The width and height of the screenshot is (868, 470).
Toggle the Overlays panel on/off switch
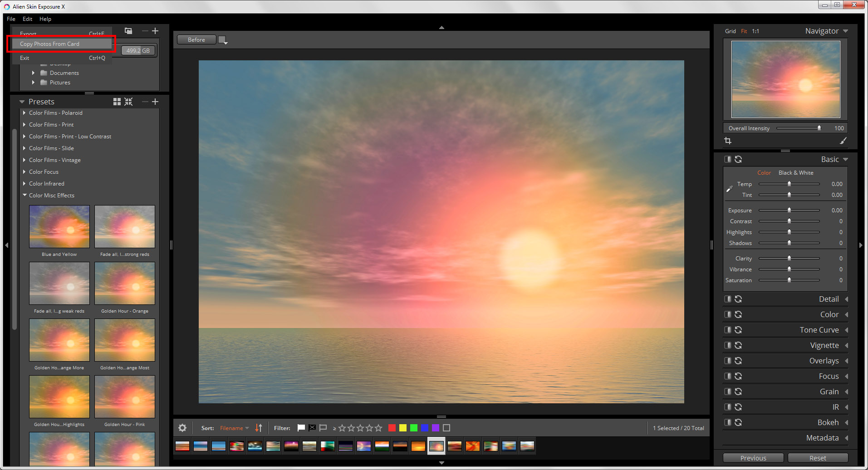(x=728, y=361)
